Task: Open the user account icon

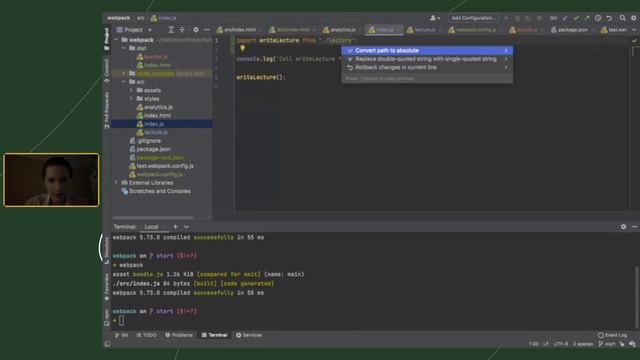Action: pos(435,18)
